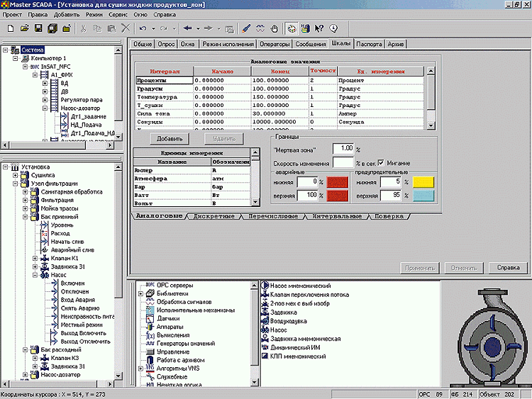The width and height of the screenshot is (532, 399).
Task: Click the Delete X icon in the toolbar
Action: [126, 28]
